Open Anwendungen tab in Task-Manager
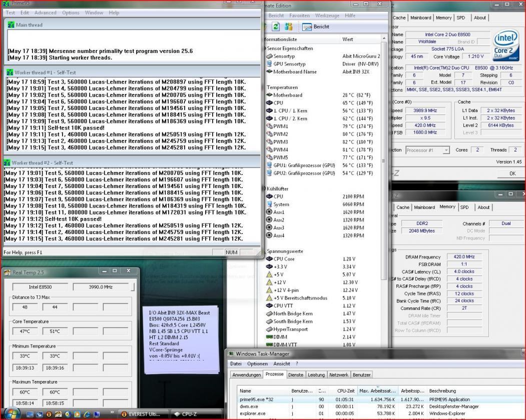The image size is (526, 420). (247, 374)
